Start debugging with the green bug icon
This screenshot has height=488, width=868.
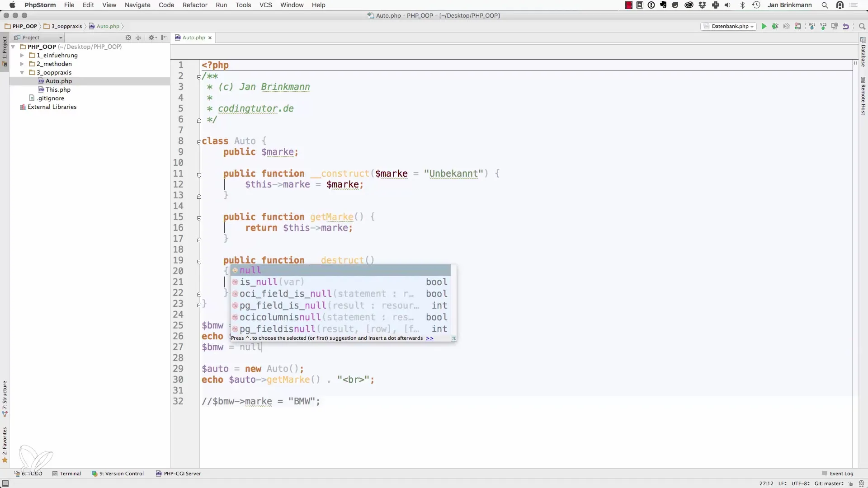point(775,26)
